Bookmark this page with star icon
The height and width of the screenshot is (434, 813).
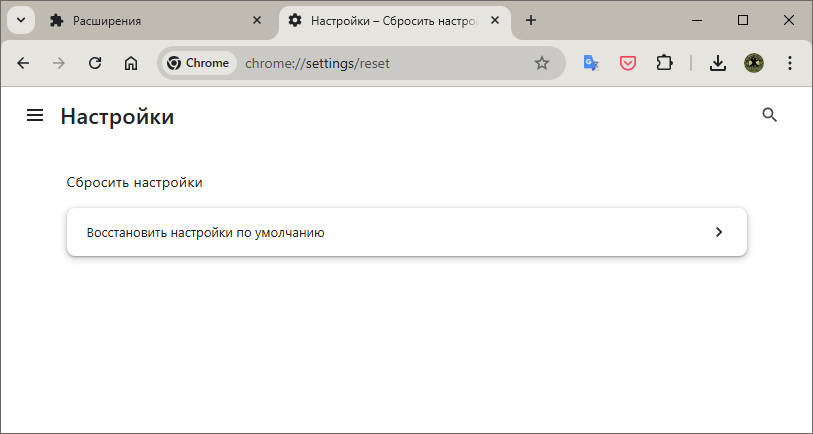point(542,63)
